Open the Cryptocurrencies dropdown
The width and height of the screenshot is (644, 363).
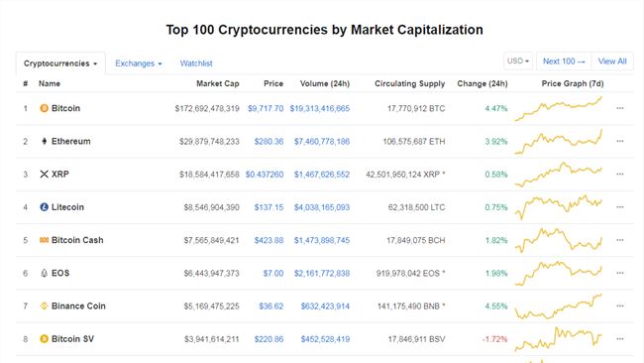(x=60, y=63)
